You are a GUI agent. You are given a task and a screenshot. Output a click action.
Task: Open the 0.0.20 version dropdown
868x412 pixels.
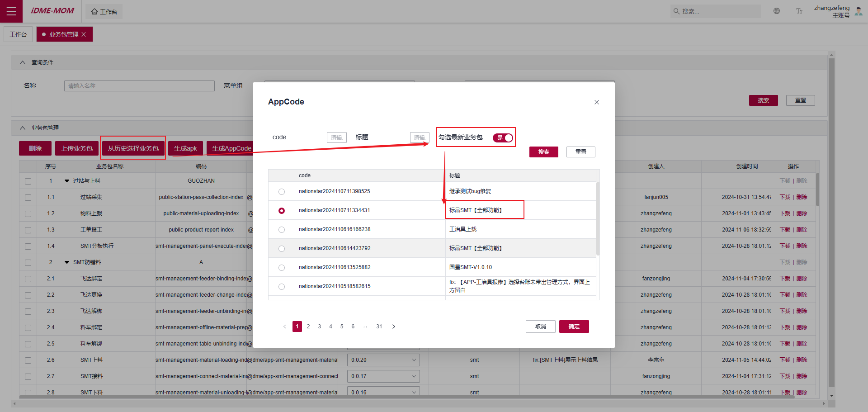(383, 360)
